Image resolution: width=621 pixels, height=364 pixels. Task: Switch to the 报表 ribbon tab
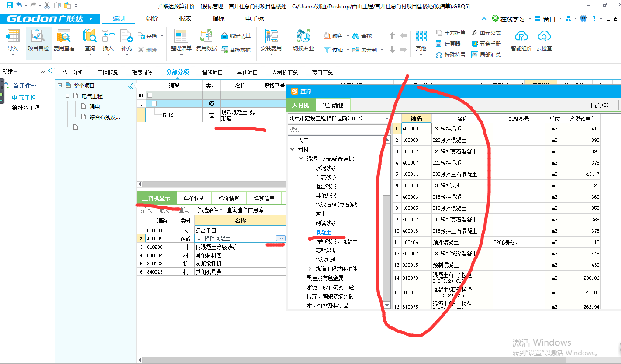(x=185, y=18)
